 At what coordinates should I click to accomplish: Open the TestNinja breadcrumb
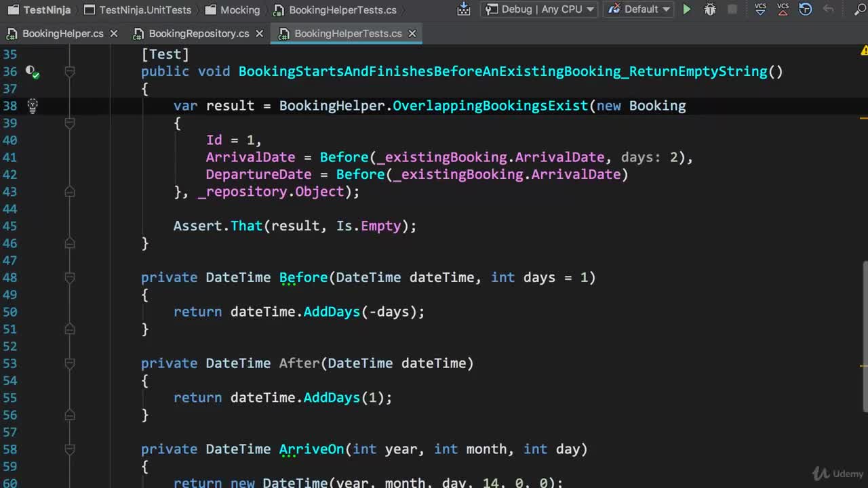pyautogui.click(x=39, y=9)
